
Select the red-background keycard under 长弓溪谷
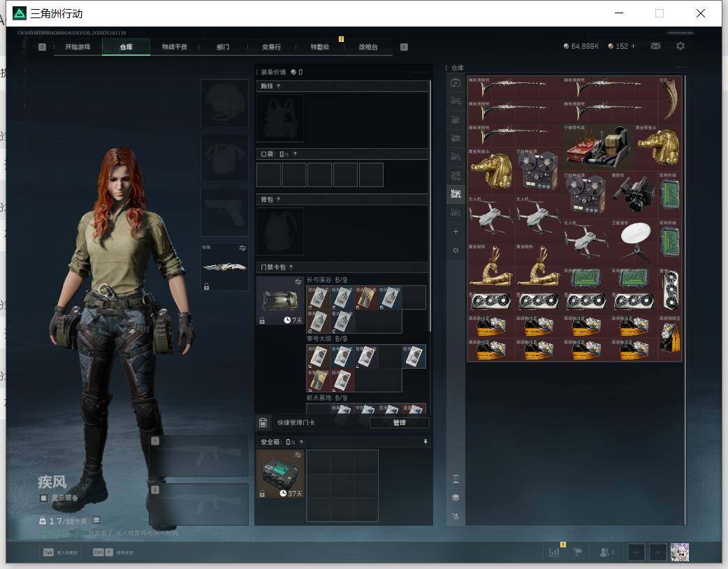(366, 297)
